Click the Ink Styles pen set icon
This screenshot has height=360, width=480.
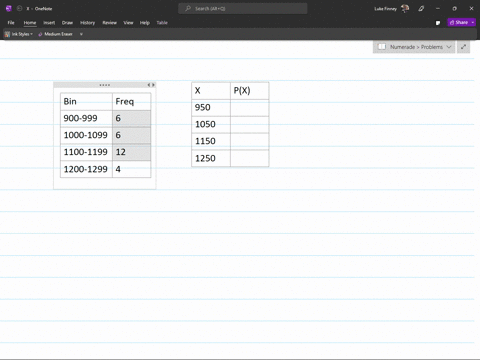[x=7, y=34]
